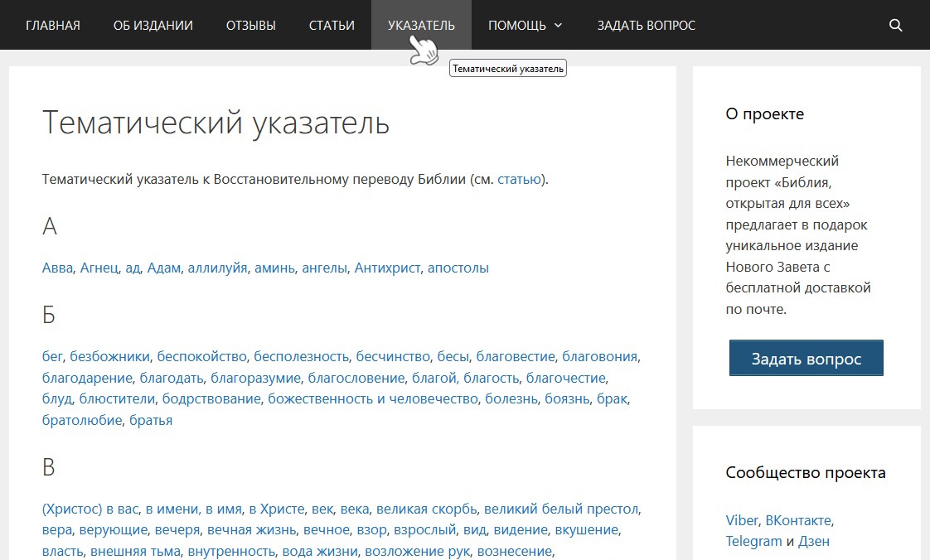Open the Авва index entry

coord(56,268)
